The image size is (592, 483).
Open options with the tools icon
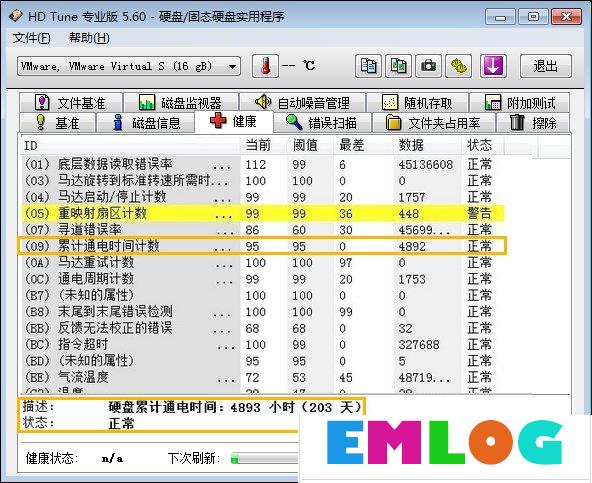[459, 66]
